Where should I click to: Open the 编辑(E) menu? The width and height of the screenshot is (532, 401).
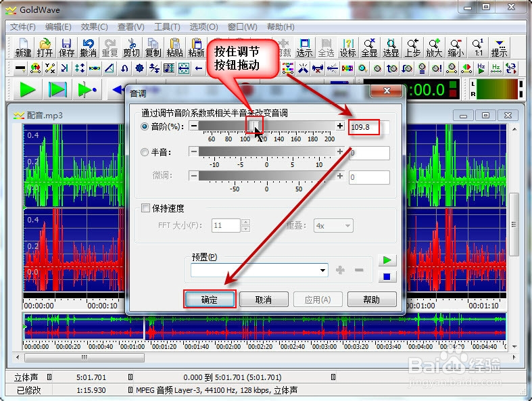coord(58,27)
